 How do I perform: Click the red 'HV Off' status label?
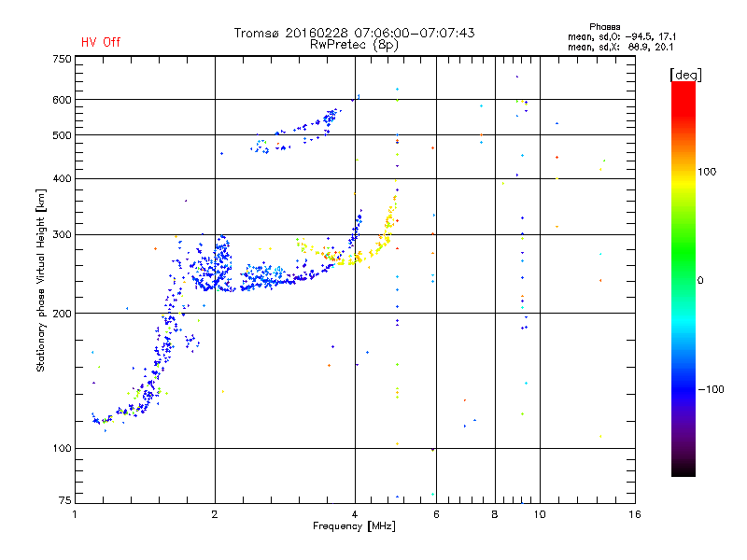[101, 42]
